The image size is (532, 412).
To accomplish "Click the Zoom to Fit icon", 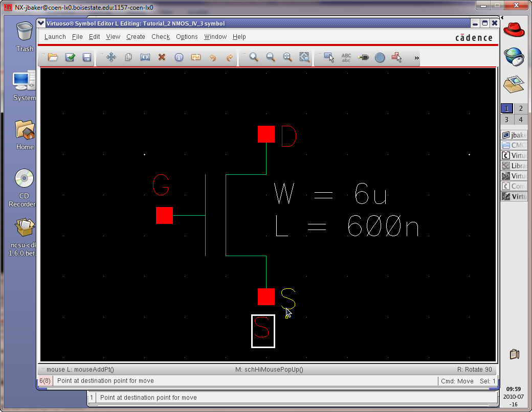I will [x=304, y=57].
